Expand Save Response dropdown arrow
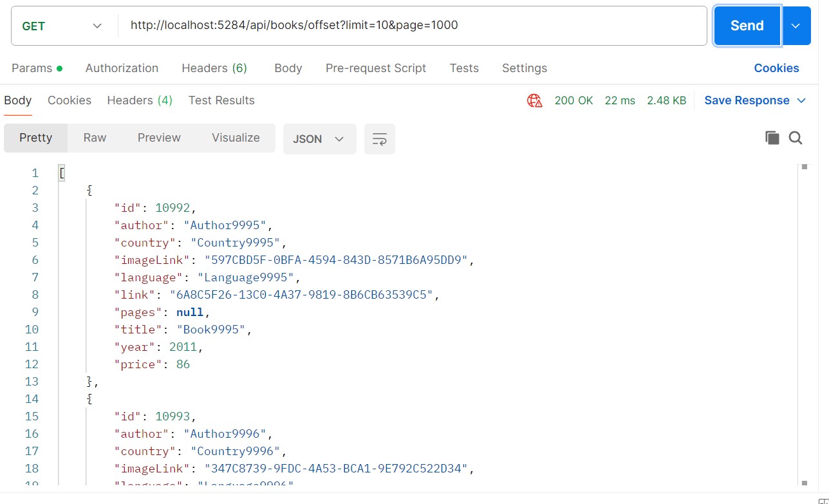The height and width of the screenshot is (504, 829). tap(801, 100)
